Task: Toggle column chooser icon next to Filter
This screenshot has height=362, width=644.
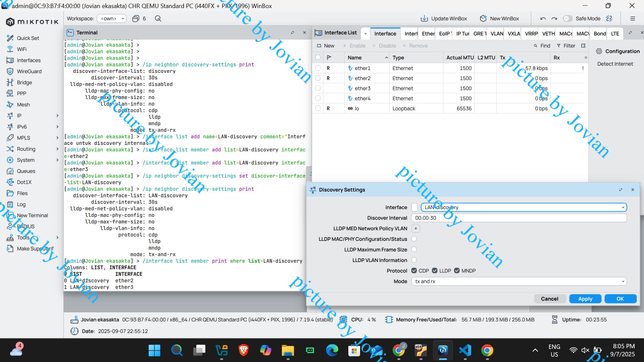Action: click(x=583, y=46)
